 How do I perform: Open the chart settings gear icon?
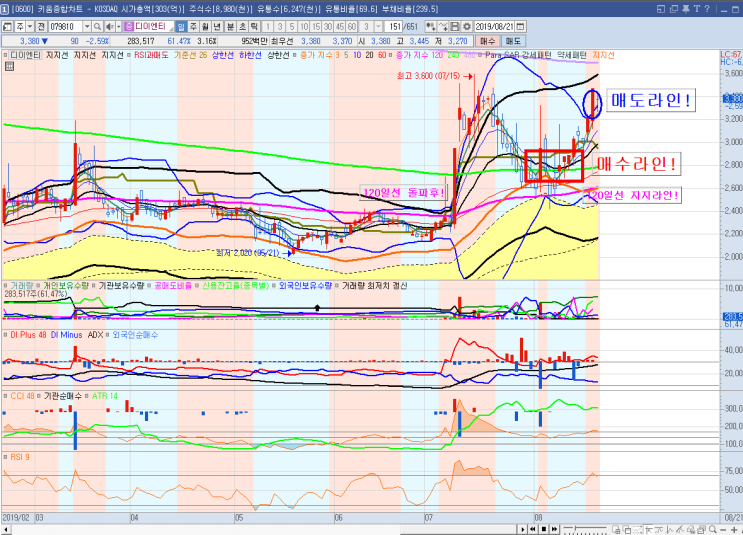(467, 27)
